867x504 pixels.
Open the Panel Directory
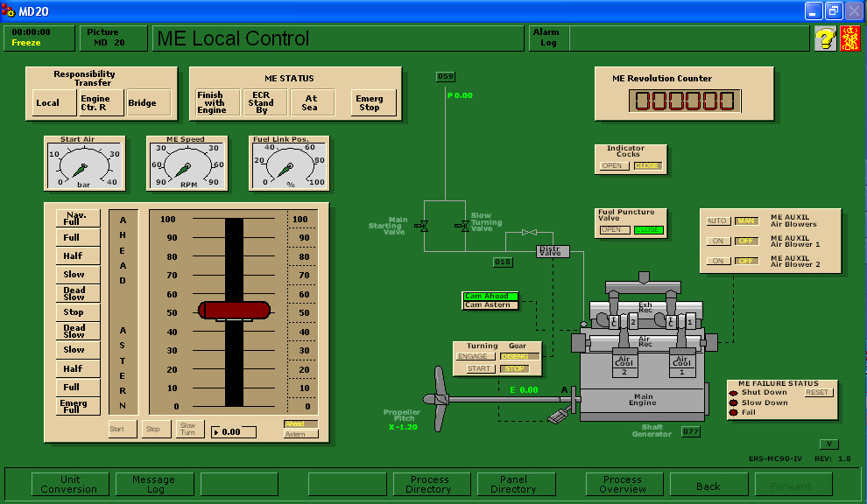(x=513, y=485)
